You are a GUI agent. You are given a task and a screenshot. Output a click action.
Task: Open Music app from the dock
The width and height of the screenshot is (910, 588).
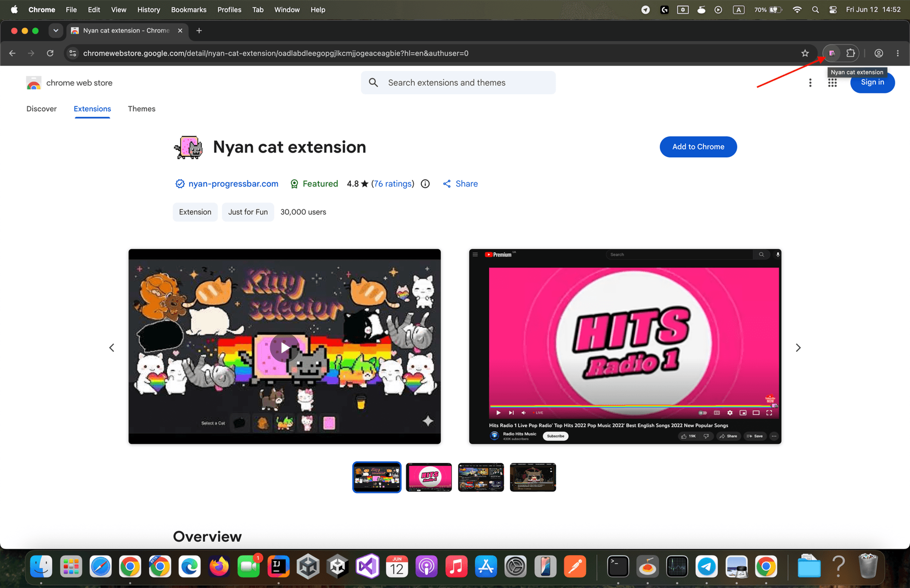(456, 566)
